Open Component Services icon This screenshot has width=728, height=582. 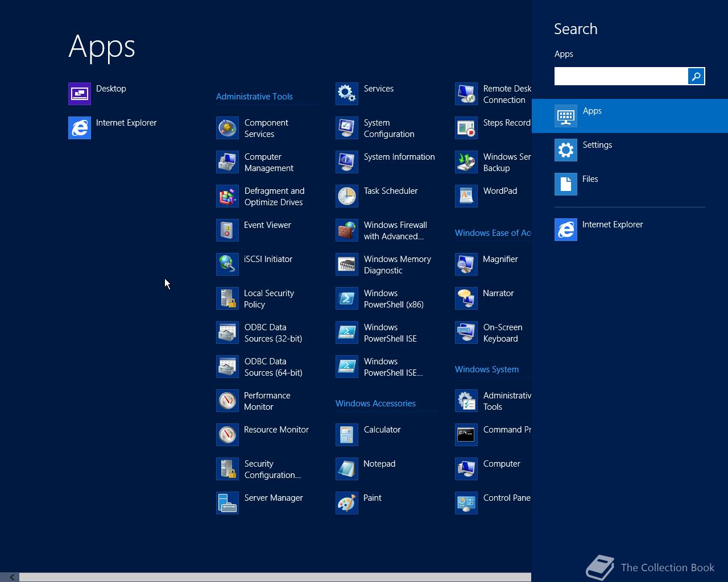pyautogui.click(x=227, y=128)
